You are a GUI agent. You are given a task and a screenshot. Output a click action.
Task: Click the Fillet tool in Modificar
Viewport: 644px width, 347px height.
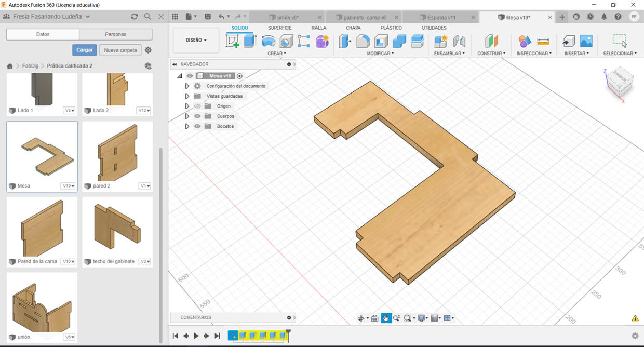tap(363, 42)
